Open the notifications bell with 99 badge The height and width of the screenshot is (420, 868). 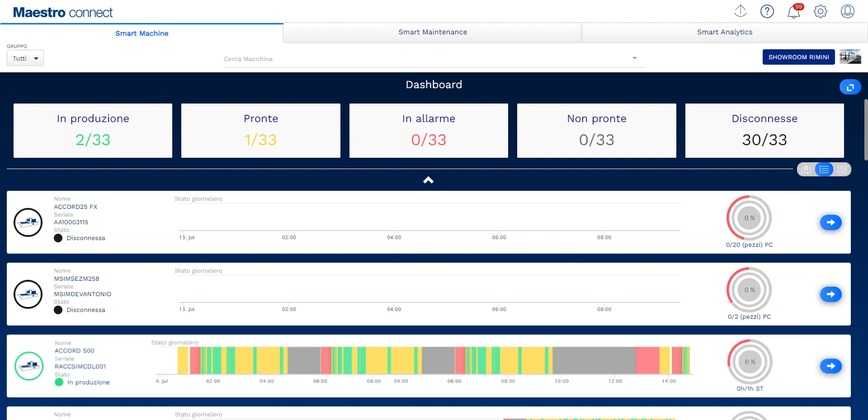[x=794, y=11]
